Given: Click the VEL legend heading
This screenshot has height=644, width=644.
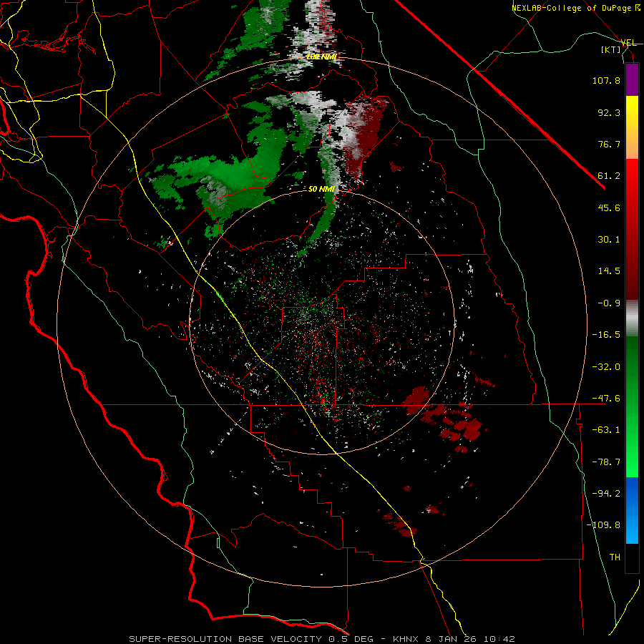Looking at the screenshot, I should [x=628, y=43].
